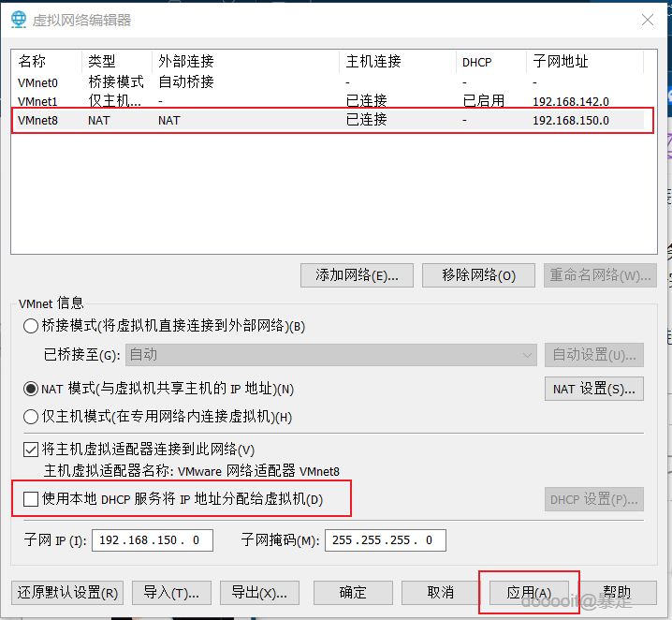Select the NAT 模式 radio button
This screenshot has height=620, width=672.
click(31, 389)
